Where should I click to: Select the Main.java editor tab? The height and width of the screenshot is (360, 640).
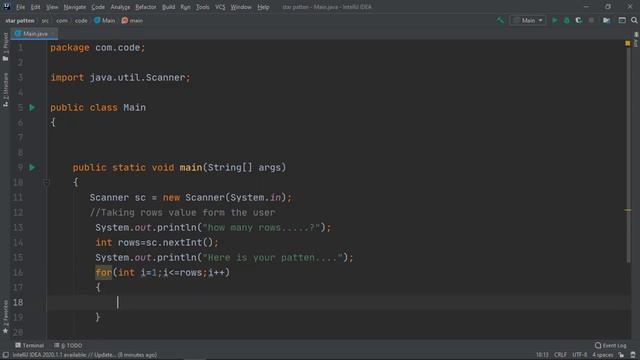pos(34,34)
